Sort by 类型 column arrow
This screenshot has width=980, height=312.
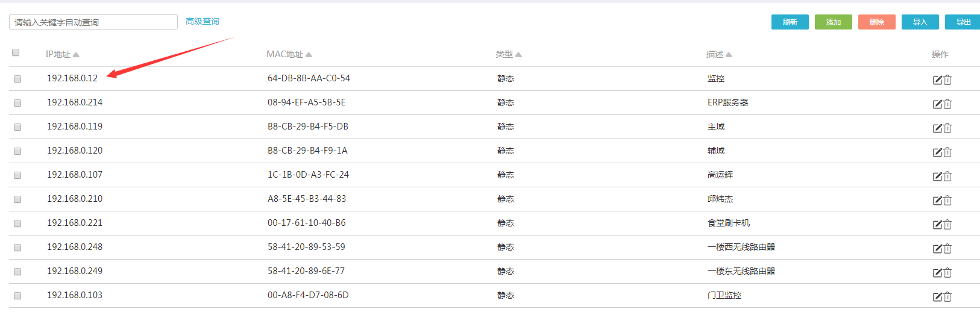coord(518,55)
